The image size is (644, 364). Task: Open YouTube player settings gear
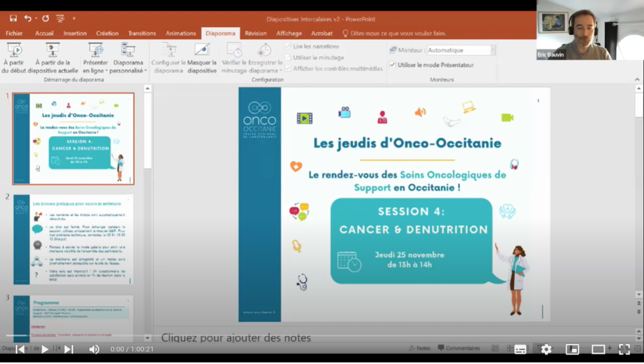546,349
